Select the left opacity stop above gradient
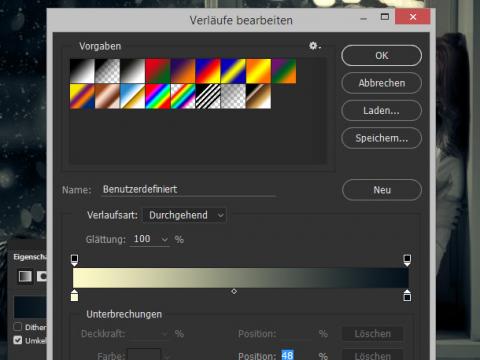Screen dimensions: 480x360 [x=74, y=260]
